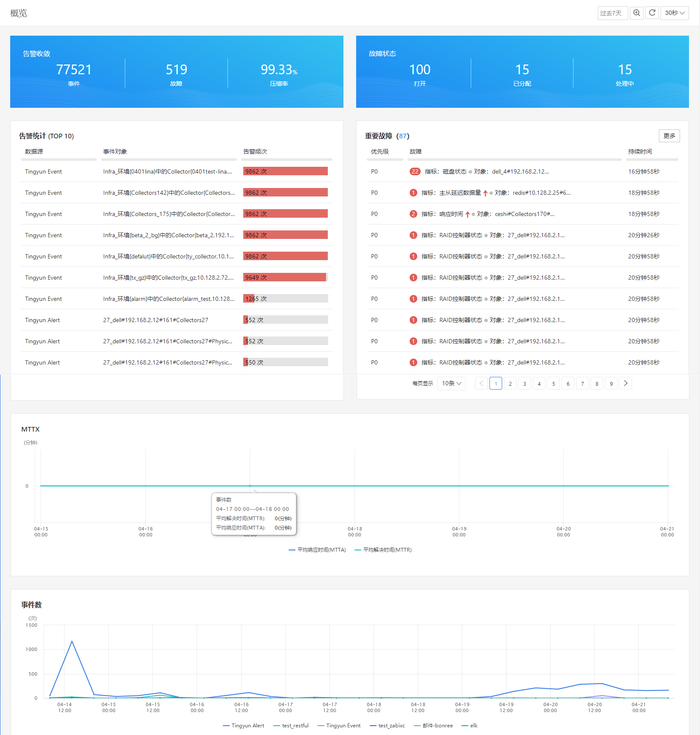Click 数据源 column header
This screenshot has height=735, width=700.
[x=34, y=151]
